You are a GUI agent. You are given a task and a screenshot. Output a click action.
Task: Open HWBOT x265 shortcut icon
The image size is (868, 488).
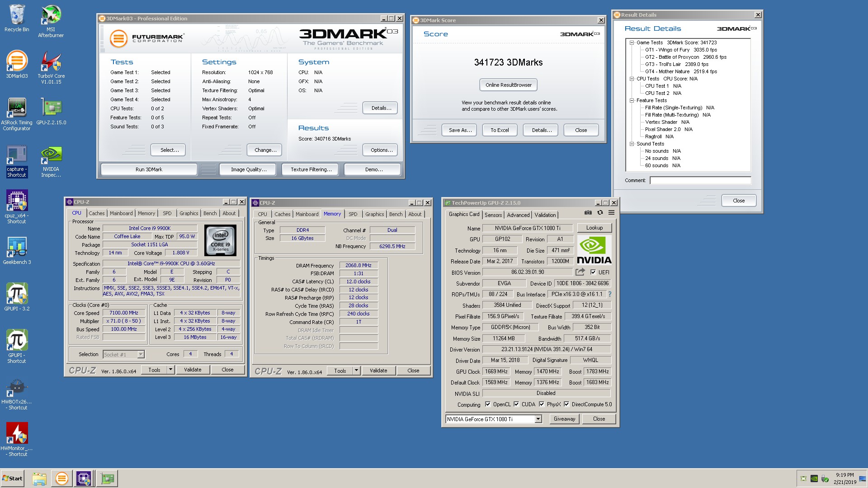click(17, 394)
